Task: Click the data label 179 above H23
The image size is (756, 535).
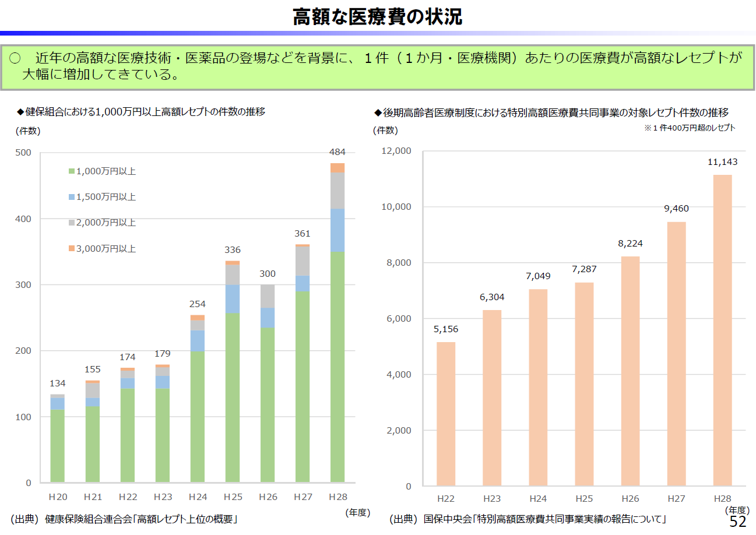Action: (163, 354)
